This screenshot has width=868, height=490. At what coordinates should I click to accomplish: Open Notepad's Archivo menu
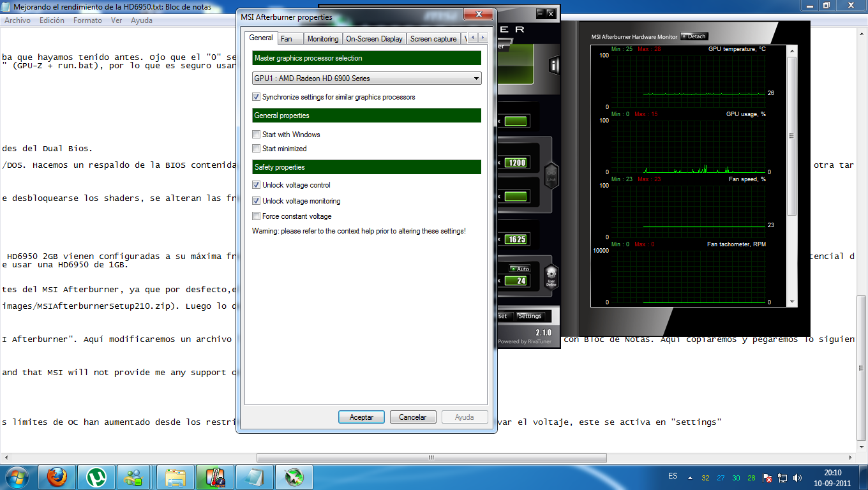tap(17, 20)
